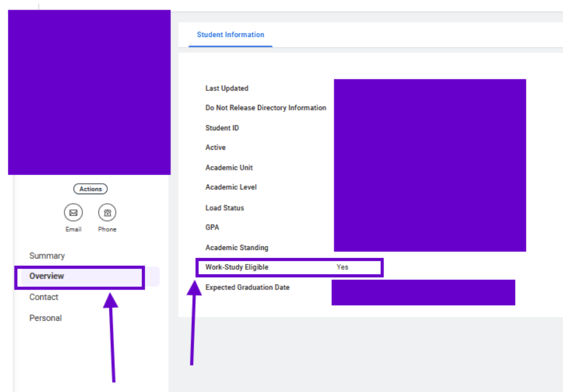Click the Last Updated label

point(227,89)
